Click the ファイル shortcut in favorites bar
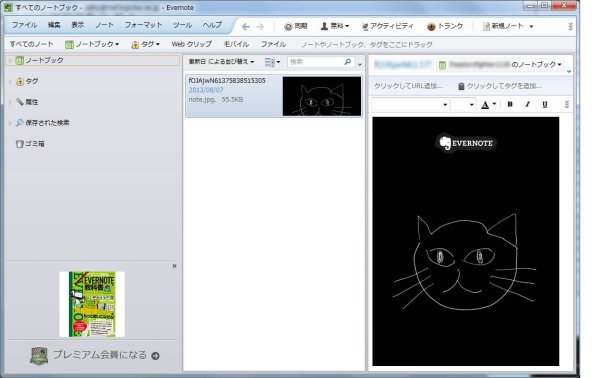This screenshot has width=601, height=378. pyautogui.click(x=273, y=44)
